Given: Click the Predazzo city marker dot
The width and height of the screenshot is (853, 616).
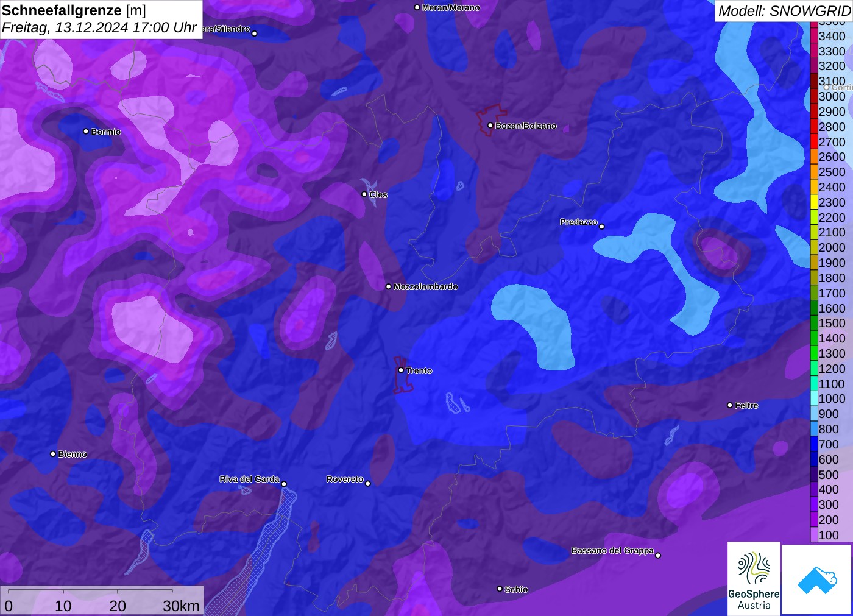Looking at the screenshot, I should coord(602,226).
